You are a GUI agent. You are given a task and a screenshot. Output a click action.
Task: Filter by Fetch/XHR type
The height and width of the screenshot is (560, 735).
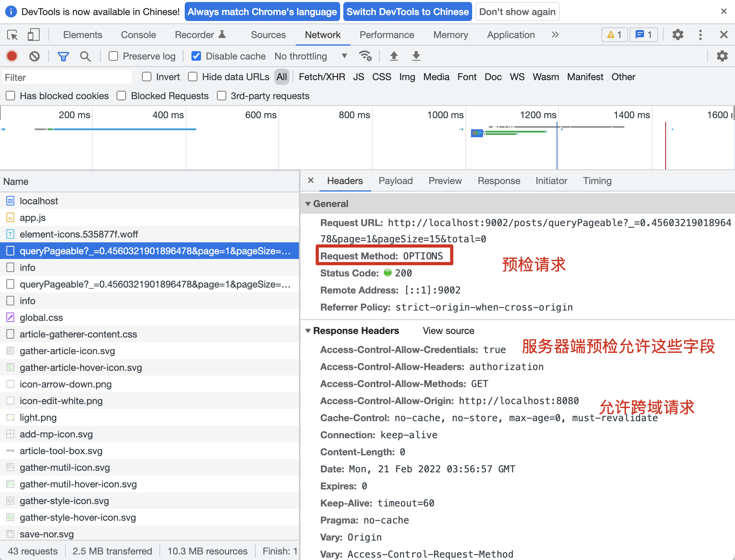[x=322, y=77]
